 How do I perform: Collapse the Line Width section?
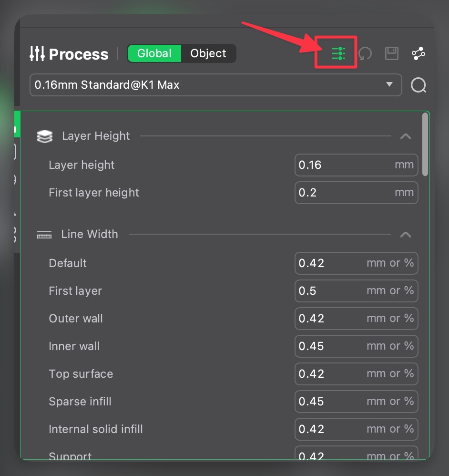405,235
